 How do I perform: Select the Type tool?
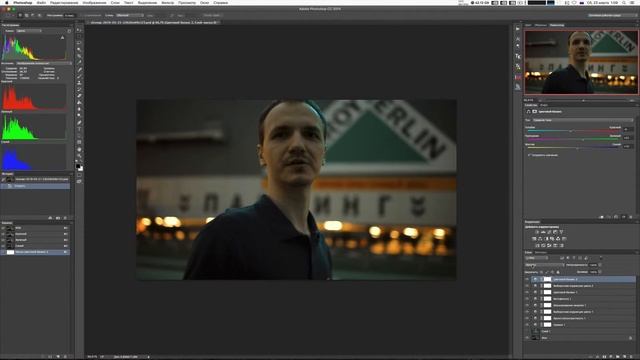[79, 129]
